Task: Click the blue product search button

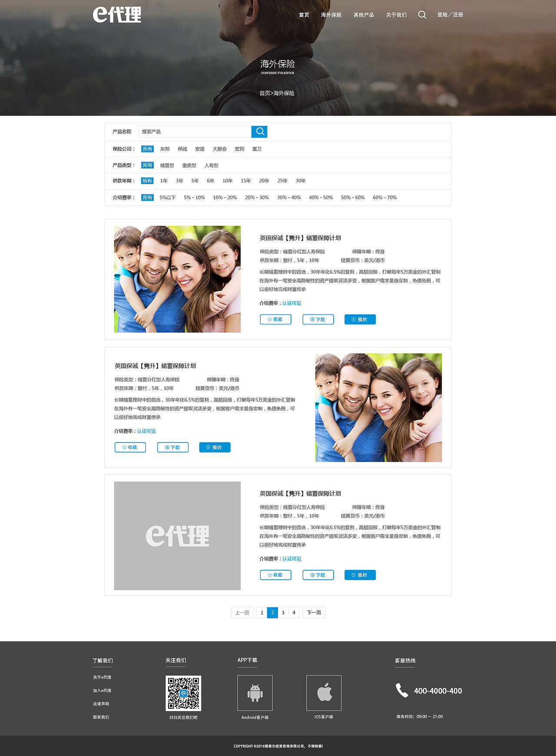Action: 259,132
